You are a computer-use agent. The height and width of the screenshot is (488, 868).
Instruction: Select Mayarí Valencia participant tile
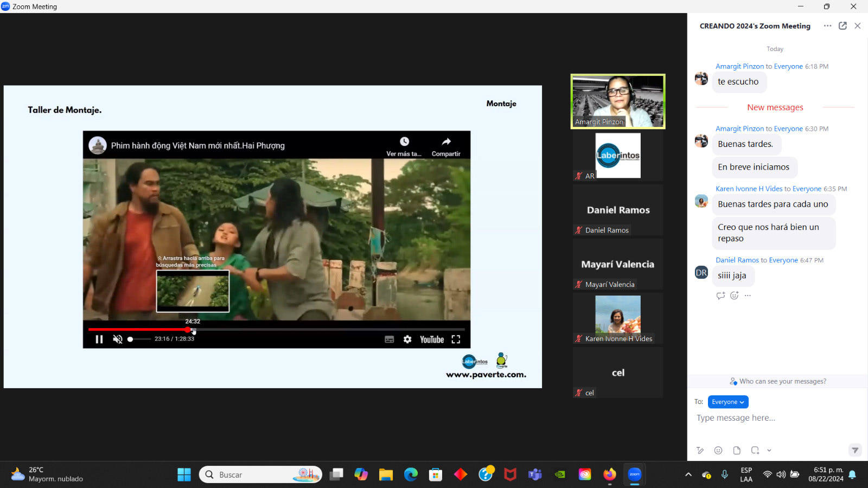618,264
